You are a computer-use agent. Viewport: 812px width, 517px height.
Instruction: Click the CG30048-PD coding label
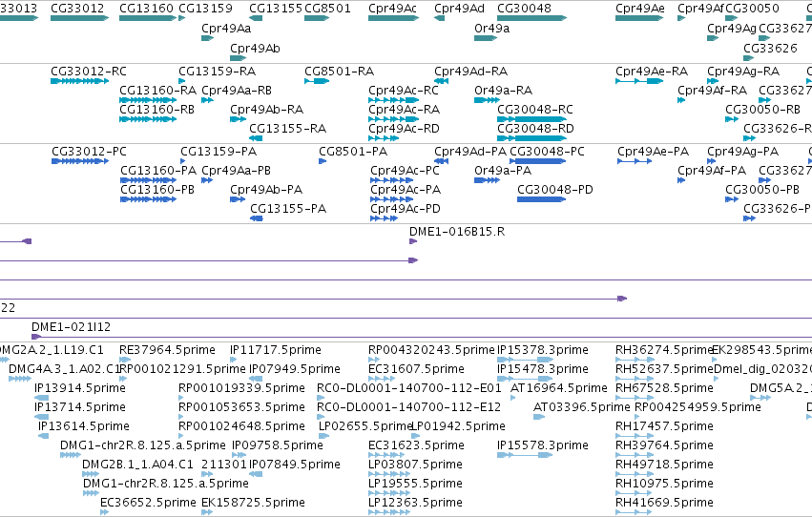click(x=555, y=190)
